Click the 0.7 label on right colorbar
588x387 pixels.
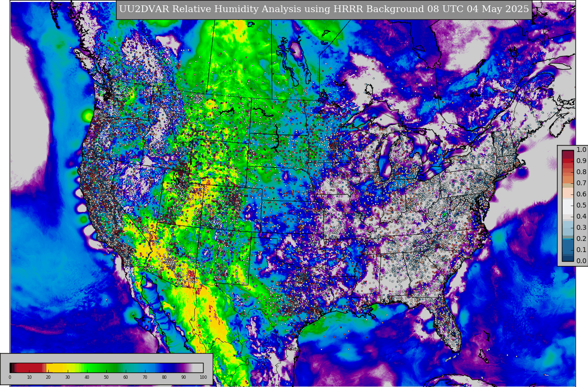581,183
